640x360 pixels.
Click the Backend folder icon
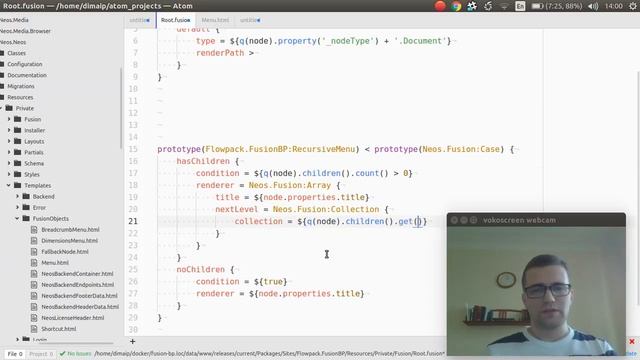[26, 196]
